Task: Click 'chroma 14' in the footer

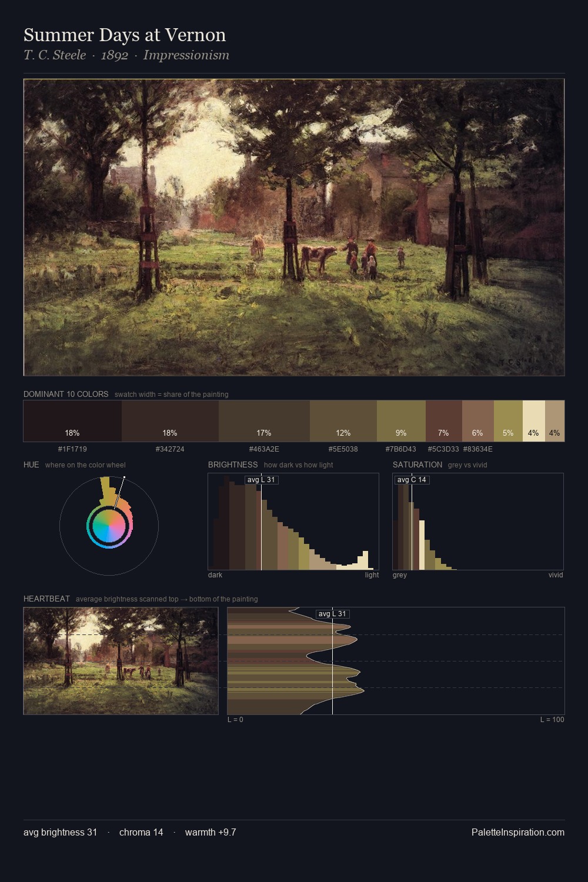Action: (x=141, y=832)
